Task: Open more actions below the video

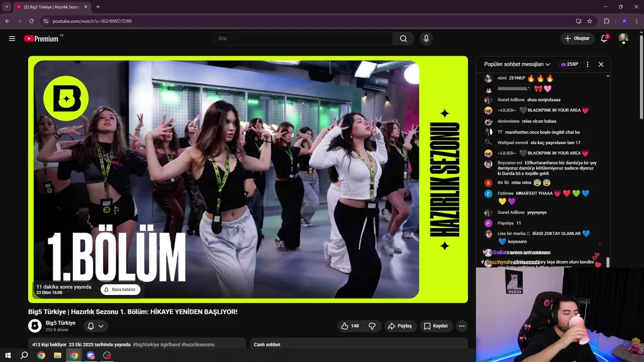Action: 462,326
